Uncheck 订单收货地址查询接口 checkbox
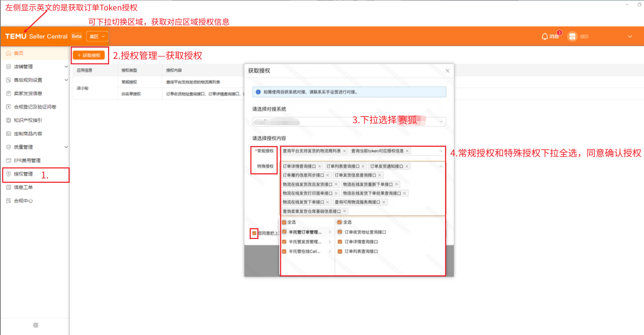Screen dimensions: 644x335 (x=340, y=232)
